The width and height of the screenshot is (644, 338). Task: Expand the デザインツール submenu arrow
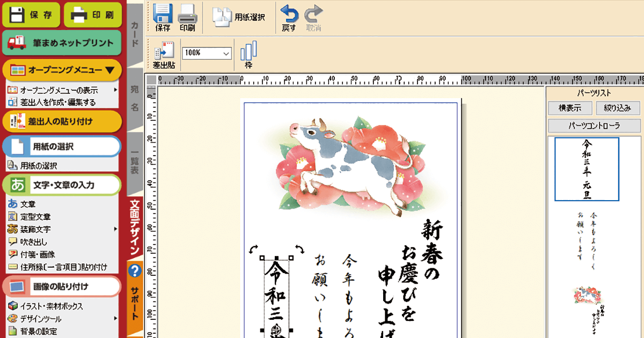pyautogui.click(x=116, y=319)
